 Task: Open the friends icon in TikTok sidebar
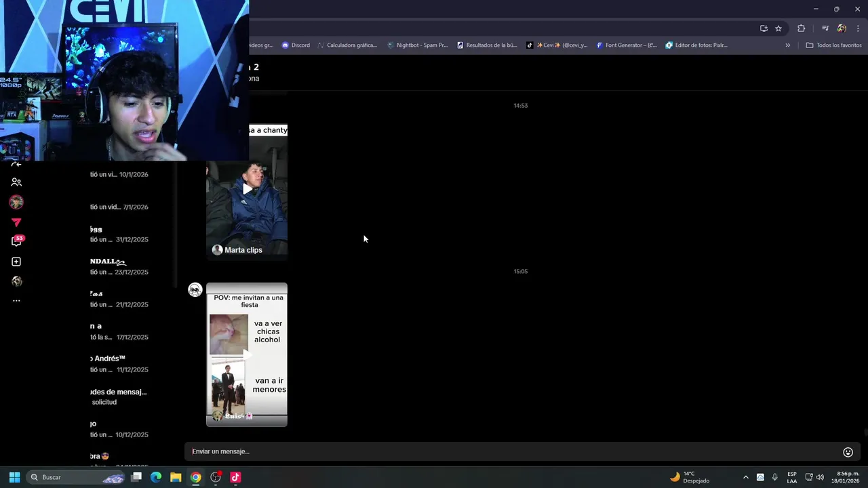(x=16, y=182)
